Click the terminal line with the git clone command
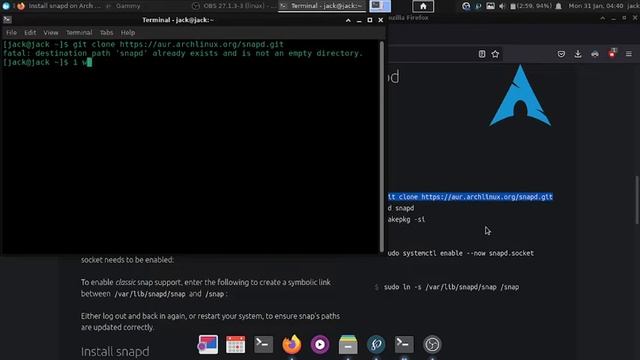This screenshot has width=640, height=360. (x=143, y=44)
